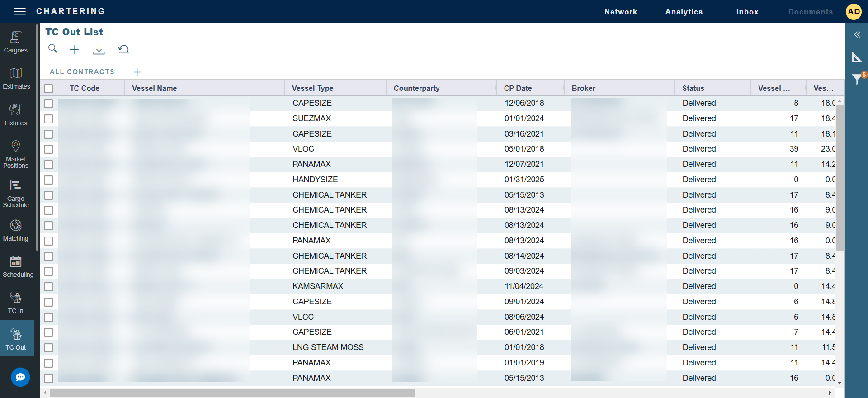
Task: Select the VLOC row checkbox
Action: pos(49,149)
